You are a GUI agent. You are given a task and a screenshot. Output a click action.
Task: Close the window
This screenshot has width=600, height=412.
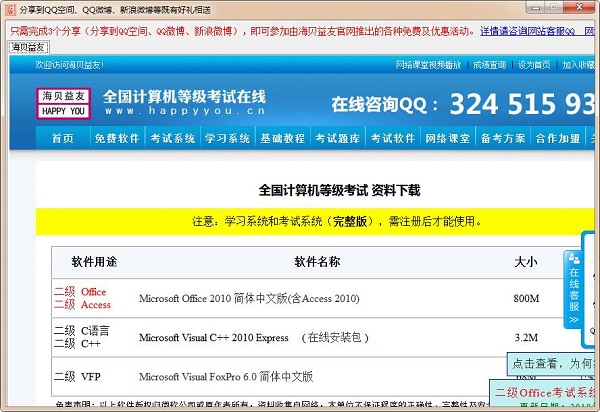point(579,7)
